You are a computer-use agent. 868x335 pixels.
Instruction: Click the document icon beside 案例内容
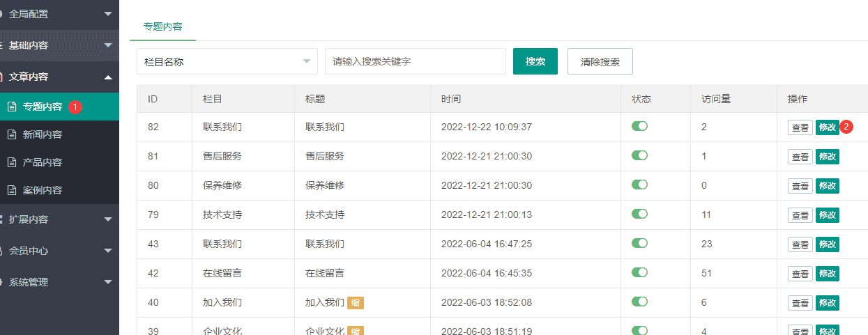[11, 190]
